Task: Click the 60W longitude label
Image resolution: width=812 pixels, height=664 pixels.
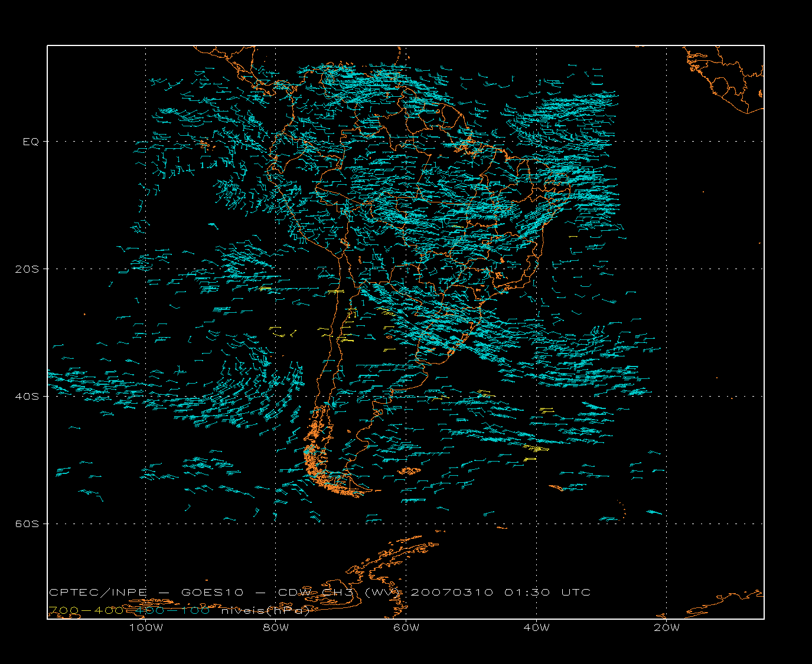Action: 406,627
